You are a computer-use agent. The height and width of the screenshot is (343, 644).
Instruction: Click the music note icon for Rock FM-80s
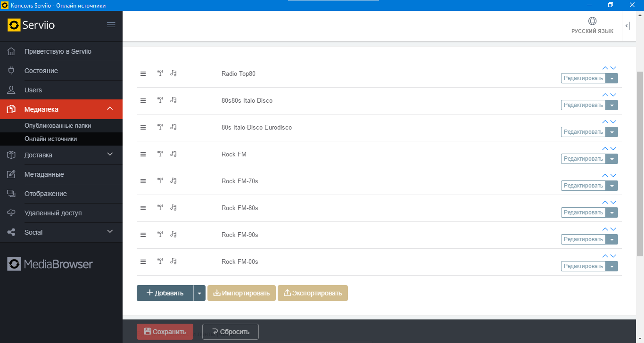(173, 207)
